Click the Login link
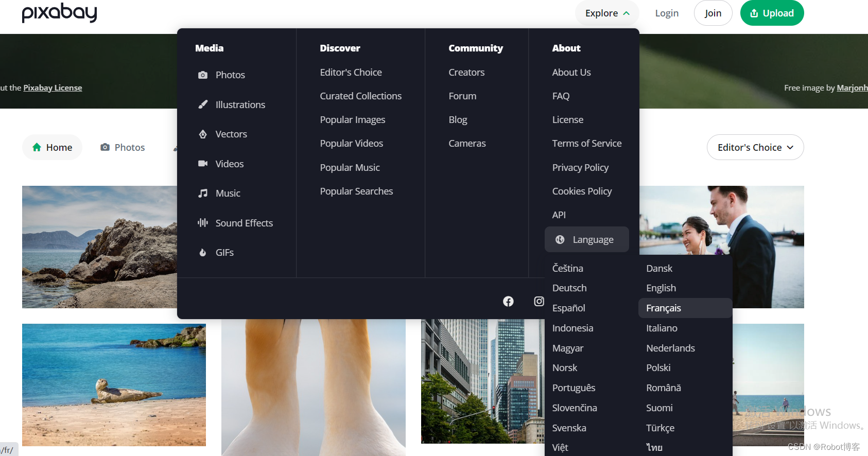Image resolution: width=868 pixels, height=456 pixels. pyautogui.click(x=667, y=13)
